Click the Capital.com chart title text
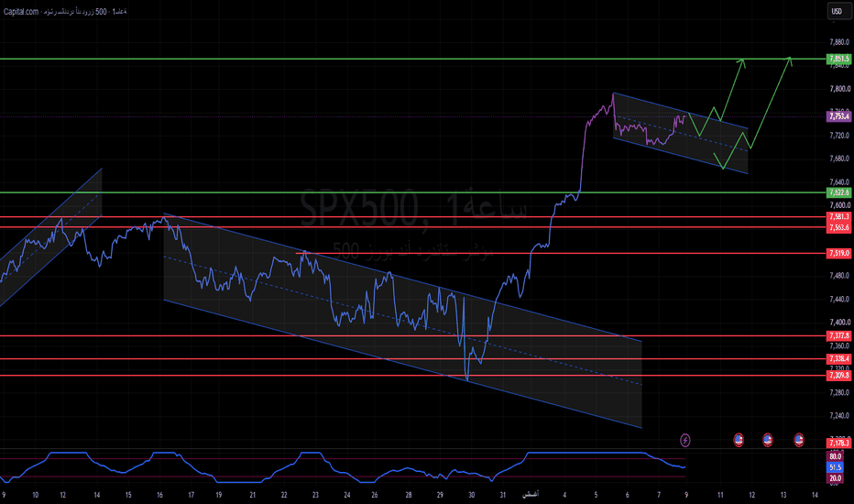 (x=65, y=11)
